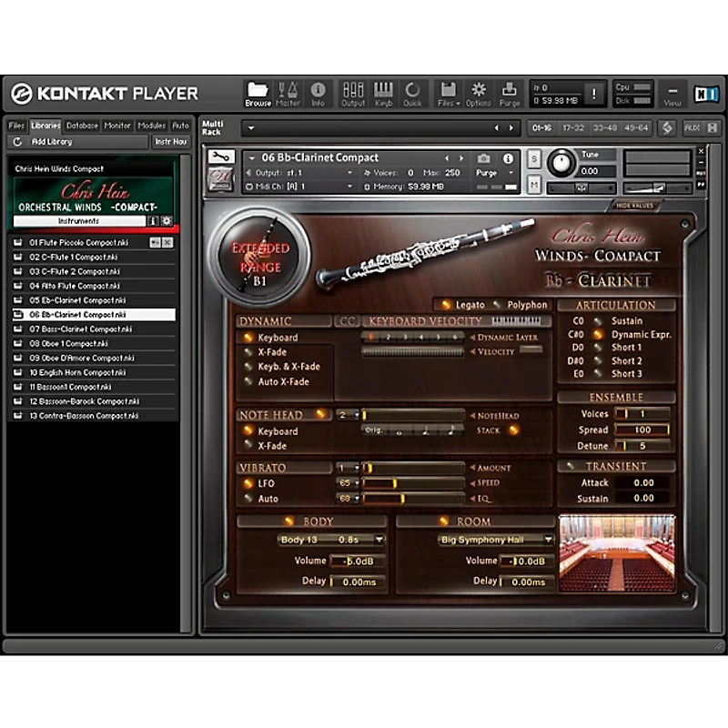
Task: Open the Vibrato amount value dropdown
Action: tap(349, 468)
